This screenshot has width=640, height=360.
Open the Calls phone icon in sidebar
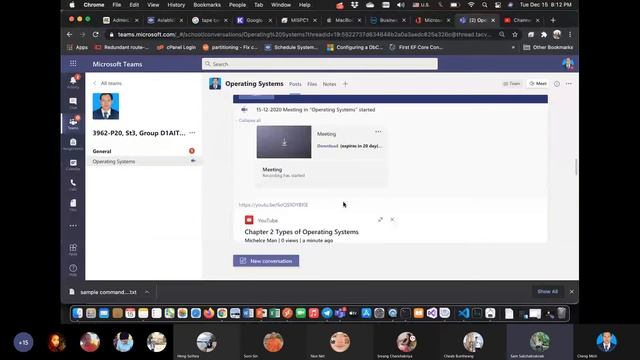pyautogui.click(x=73, y=184)
